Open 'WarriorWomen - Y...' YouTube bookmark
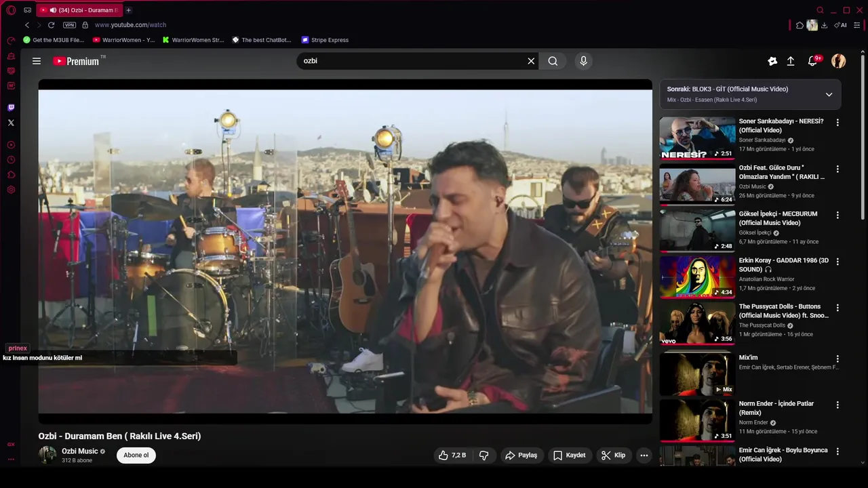The height and width of the screenshot is (488, 868). (x=124, y=40)
